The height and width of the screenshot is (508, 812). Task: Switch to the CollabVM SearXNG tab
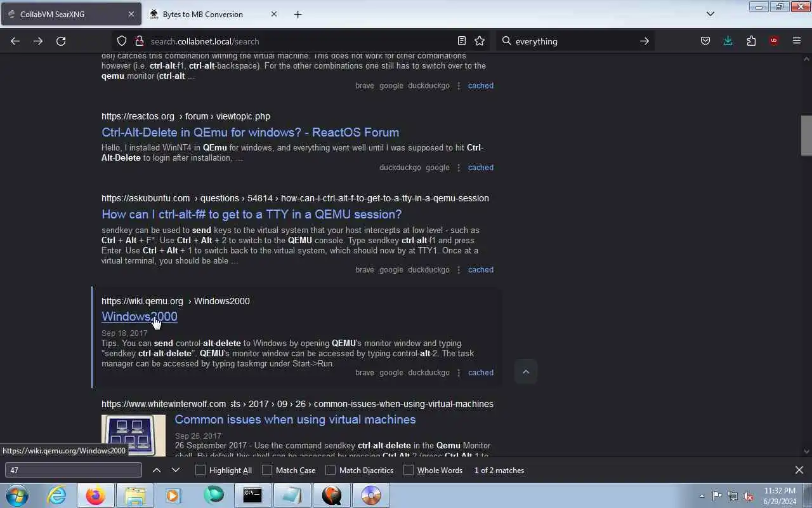[x=70, y=14]
